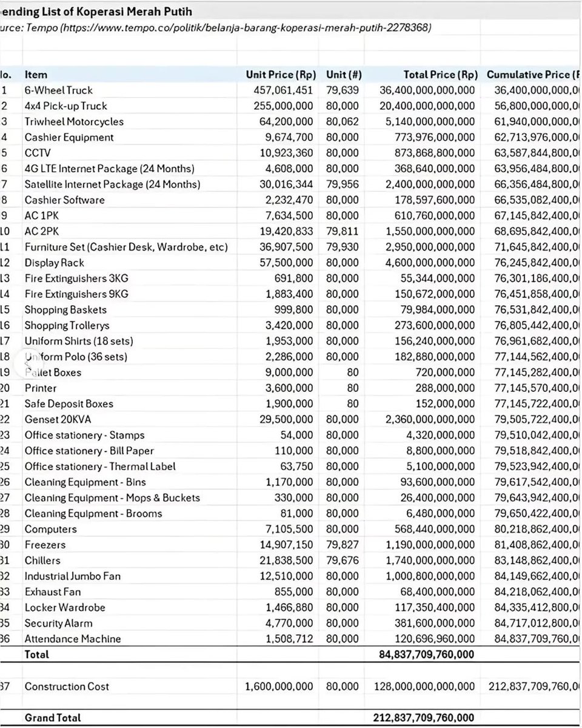Select the "AC 1PK" item cell
Image resolution: width=582 pixels, height=728 pixels.
[x=42, y=216]
